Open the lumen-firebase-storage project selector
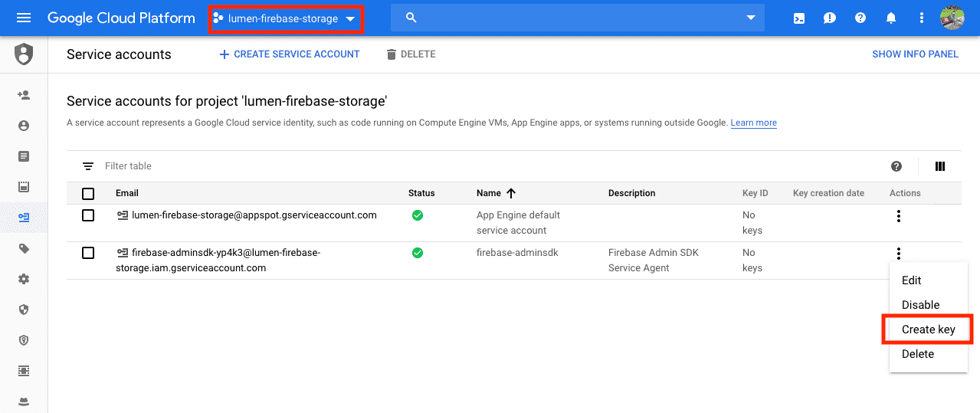The height and width of the screenshot is (413, 980). (285, 18)
